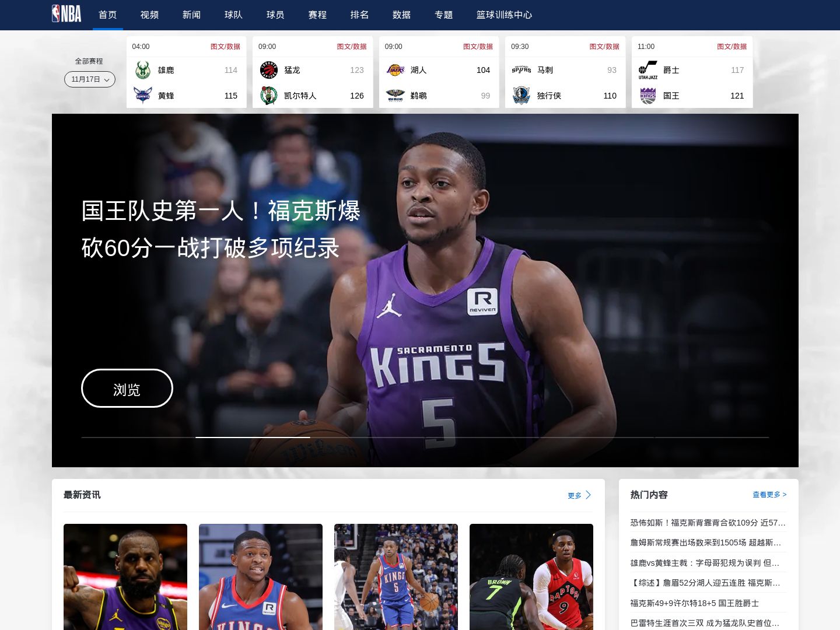The image size is (840, 630).
Task: Open the LeBron James news thumbnail
Action: (x=125, y=577)
